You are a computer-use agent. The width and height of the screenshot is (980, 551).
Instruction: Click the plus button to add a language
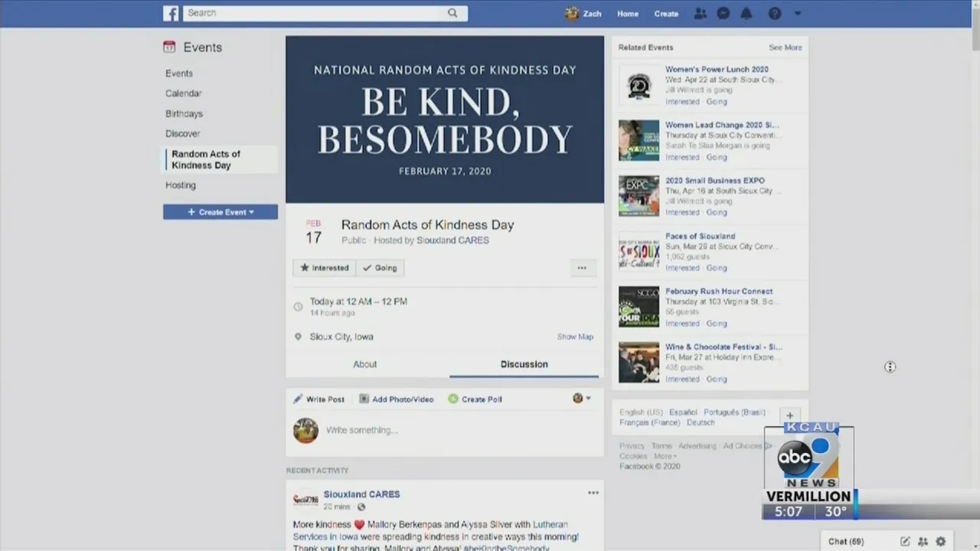coord(789,416)
